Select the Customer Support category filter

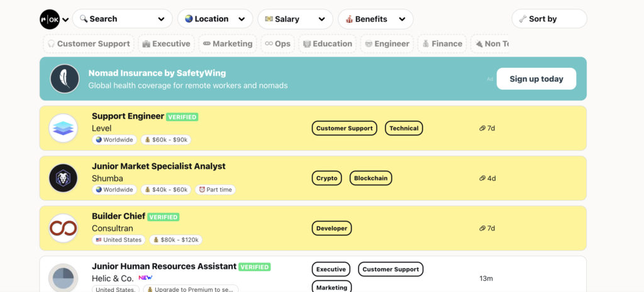click(89, 44)
